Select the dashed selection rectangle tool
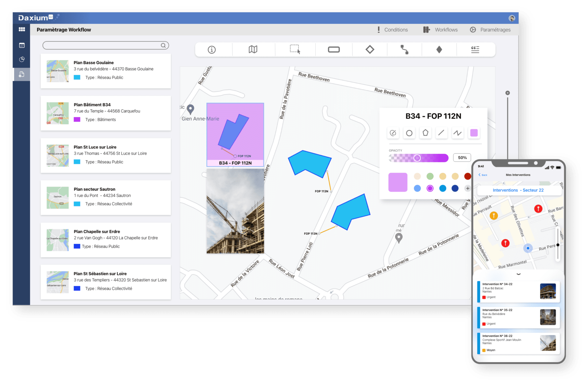 295,49
